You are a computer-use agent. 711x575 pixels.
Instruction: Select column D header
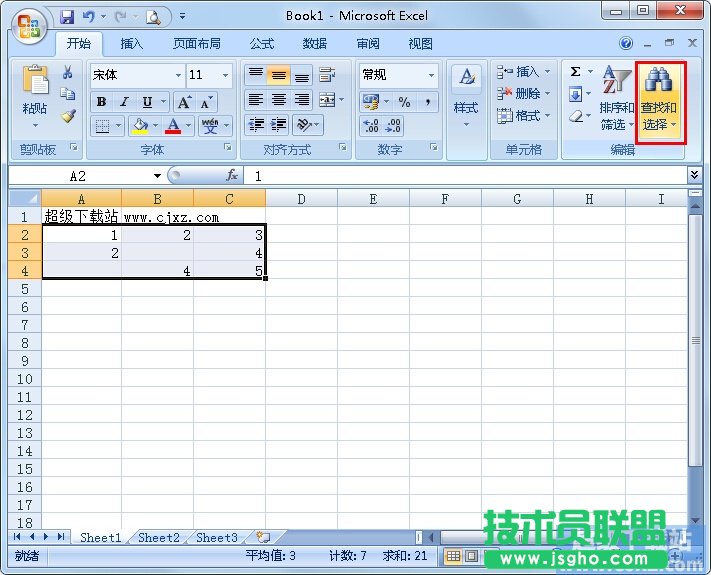[301, 199]
